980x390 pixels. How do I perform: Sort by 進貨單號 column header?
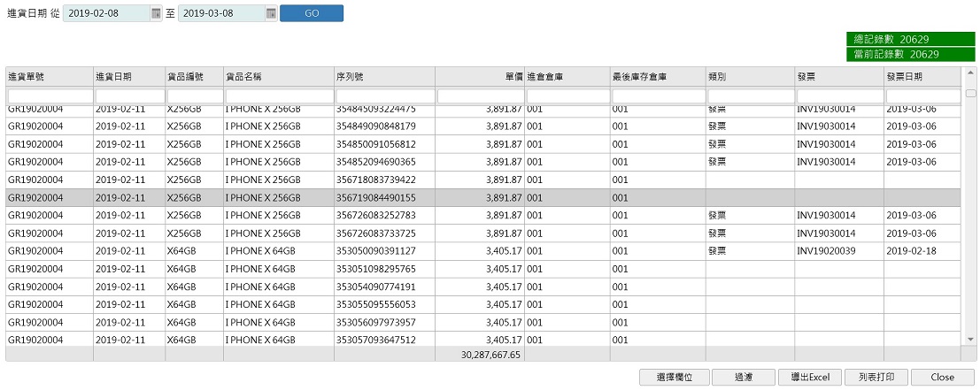[50, 77]
